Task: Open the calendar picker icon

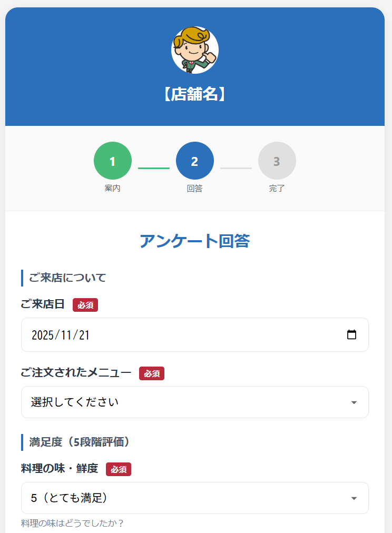Action: (x=352, y=335)
